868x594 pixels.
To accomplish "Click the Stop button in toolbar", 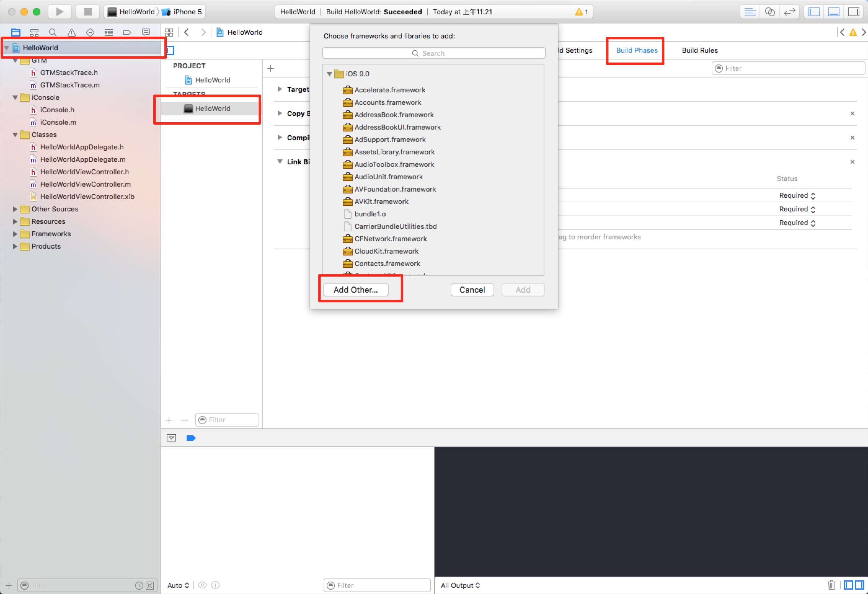I will [88, 11].
